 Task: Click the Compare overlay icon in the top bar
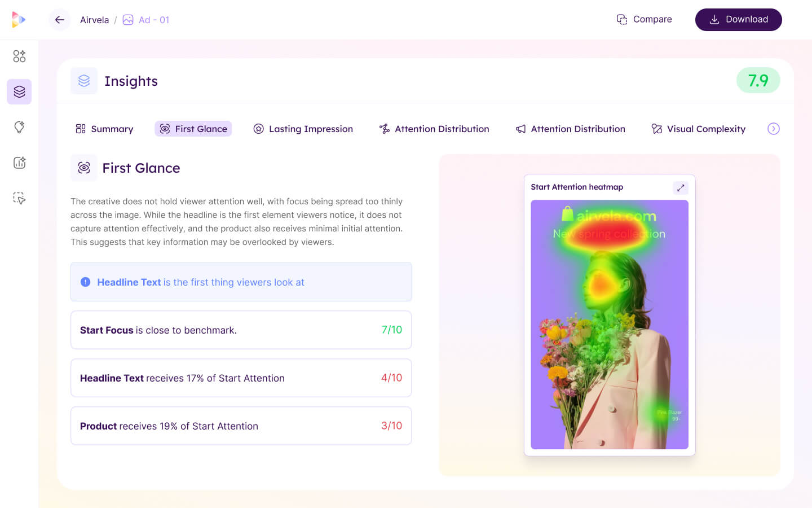(622, 19)
